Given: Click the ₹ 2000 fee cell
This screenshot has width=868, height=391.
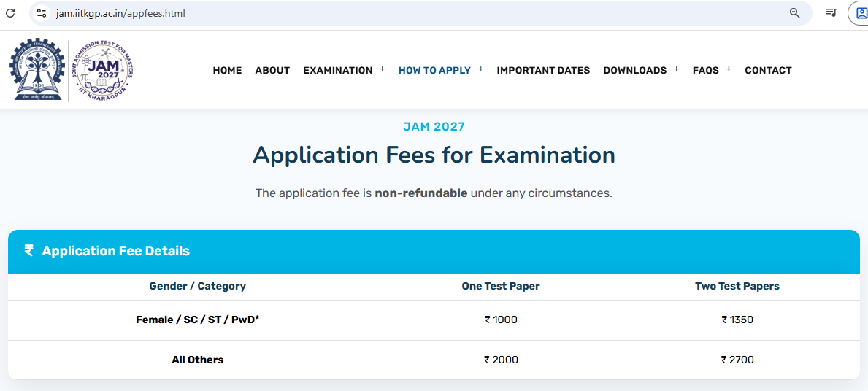Looking at the screenshot, I should tap(501, 360).
